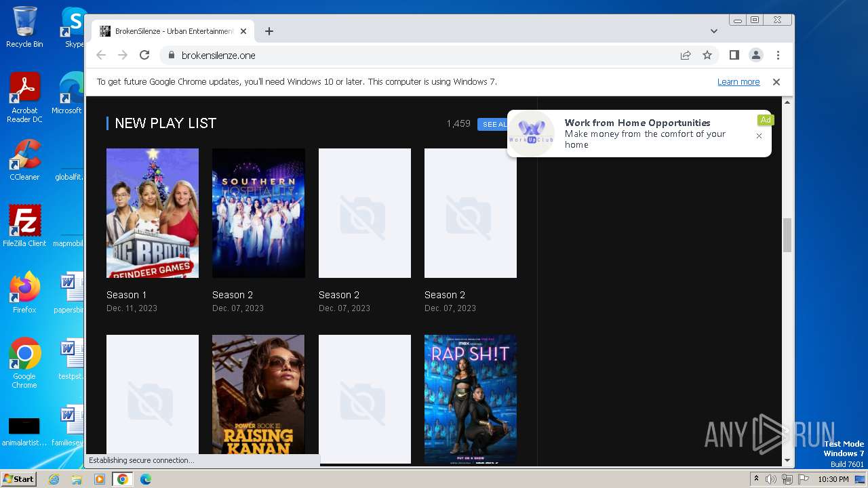This screenshot has width=868, height=488.
Task: Open the WorkUpClub ad logo
Action: click(532, 133)
